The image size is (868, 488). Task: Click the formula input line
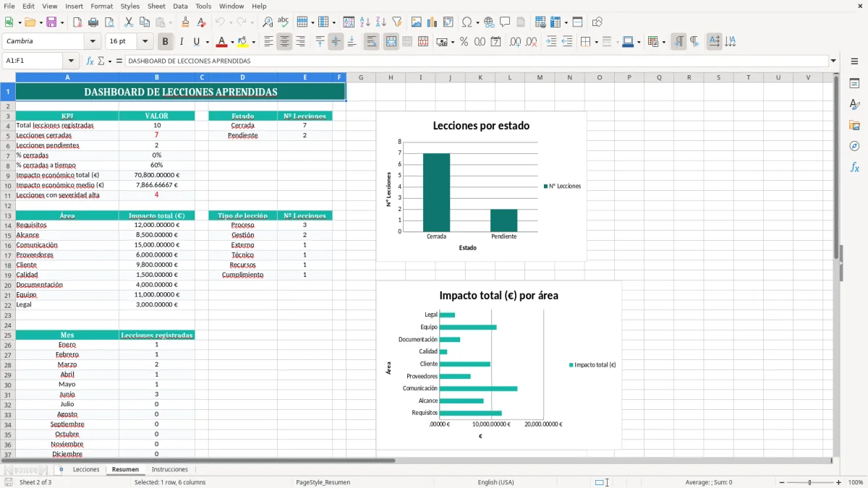pyautogui.click(x=476, y=61)
